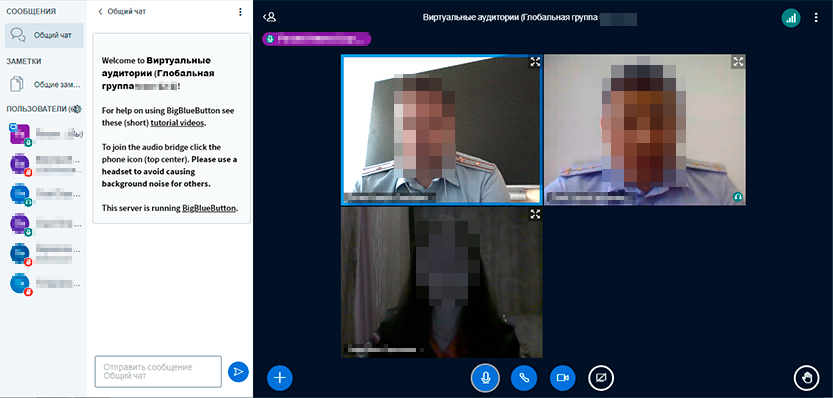Click the ЗАМЕТКИ section header
Image resolution: width=833 pixels, height=398 pixels.
click(x=24, y=62)
